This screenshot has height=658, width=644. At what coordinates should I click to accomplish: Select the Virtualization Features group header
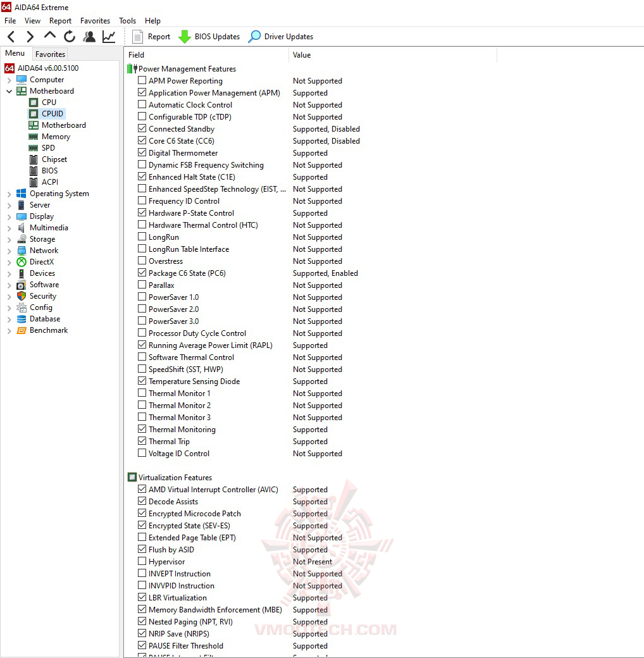pyautogui.click(x=175, y=478)
